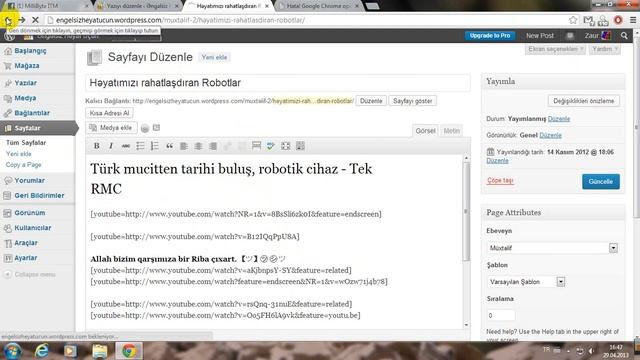Viewport: 640px width, 360px height.
Task: Click the page title input field
Action: tap(278, 83)
